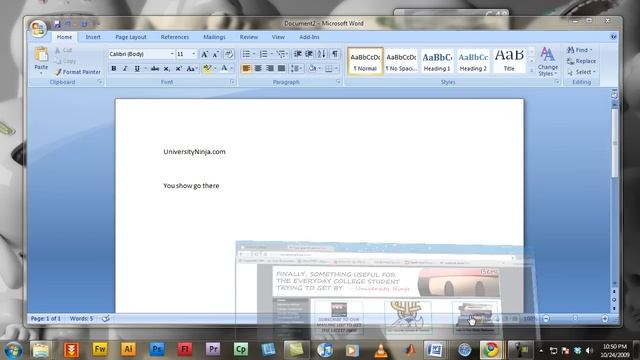
Task: Open the Office Button menu
Action: coord(38,29)
